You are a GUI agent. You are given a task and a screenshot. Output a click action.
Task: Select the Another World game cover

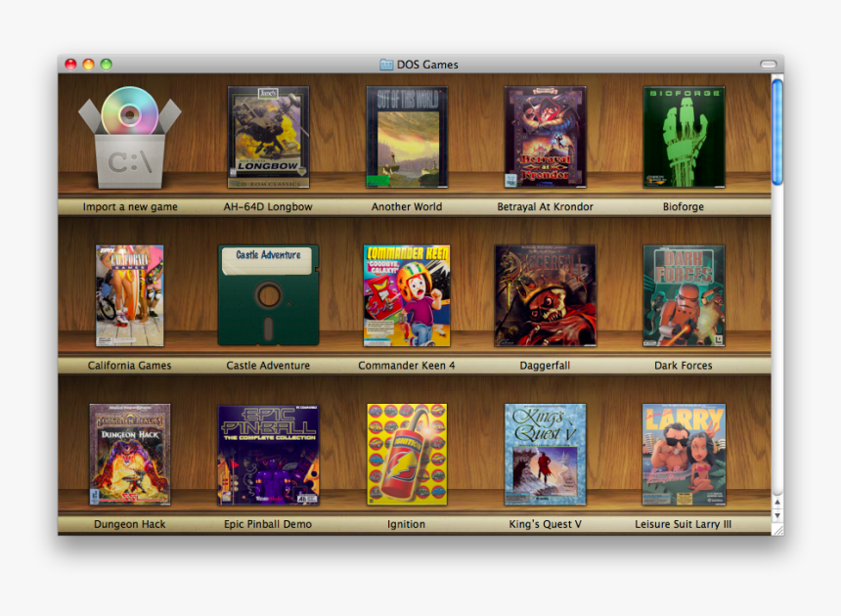click(407, 137)
